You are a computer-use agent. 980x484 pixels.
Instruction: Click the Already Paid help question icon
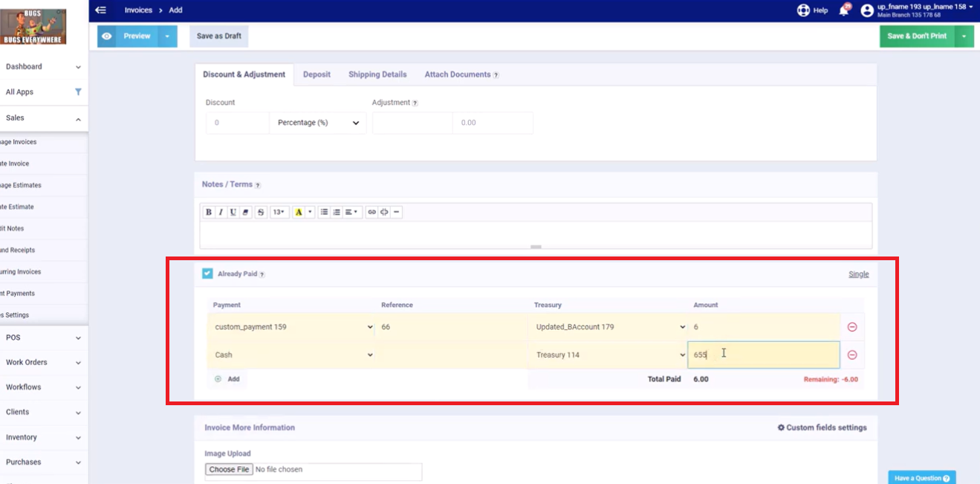click(x=262, y=274)
